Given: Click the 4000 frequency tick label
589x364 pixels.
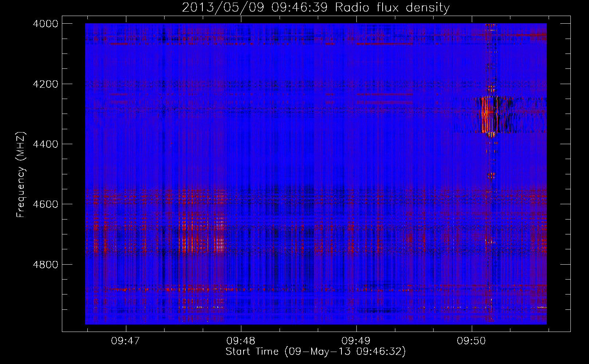Looking at the screenshot, I should 46,24.
